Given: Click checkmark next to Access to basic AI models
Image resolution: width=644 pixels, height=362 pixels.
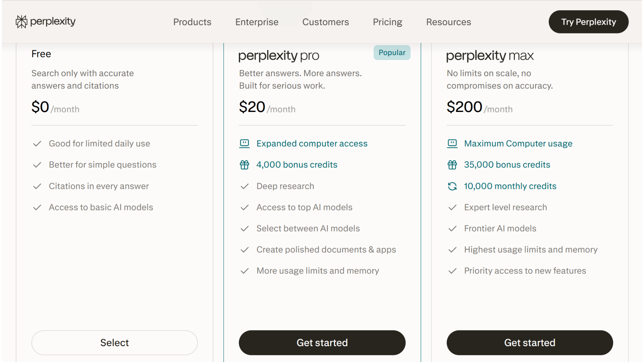Looking at the screenshot, I should point(37,207).
